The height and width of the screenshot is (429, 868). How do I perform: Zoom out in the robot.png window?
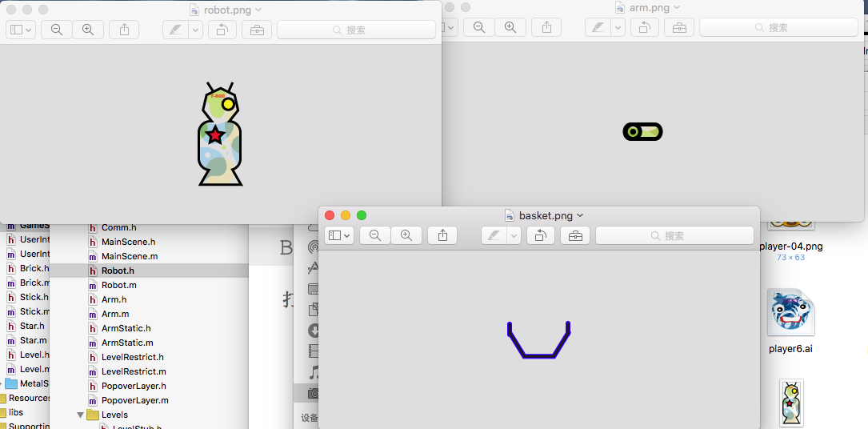57,30
